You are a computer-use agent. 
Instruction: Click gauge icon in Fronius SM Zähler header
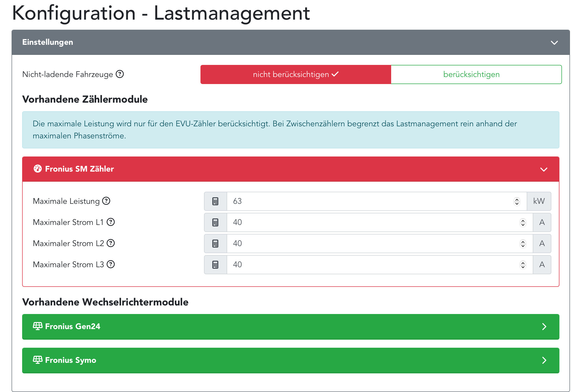pyautogui.click(x=38, y=169)
